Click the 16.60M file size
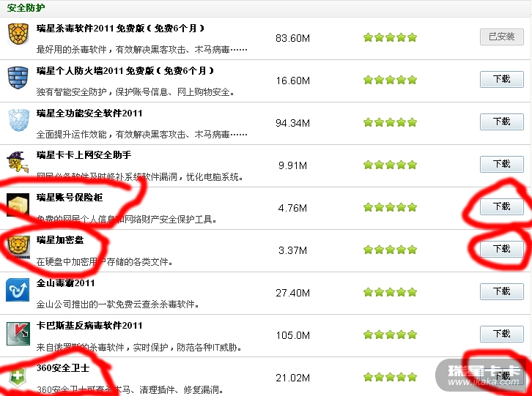The image size is (532, 396). coord(292,81)
